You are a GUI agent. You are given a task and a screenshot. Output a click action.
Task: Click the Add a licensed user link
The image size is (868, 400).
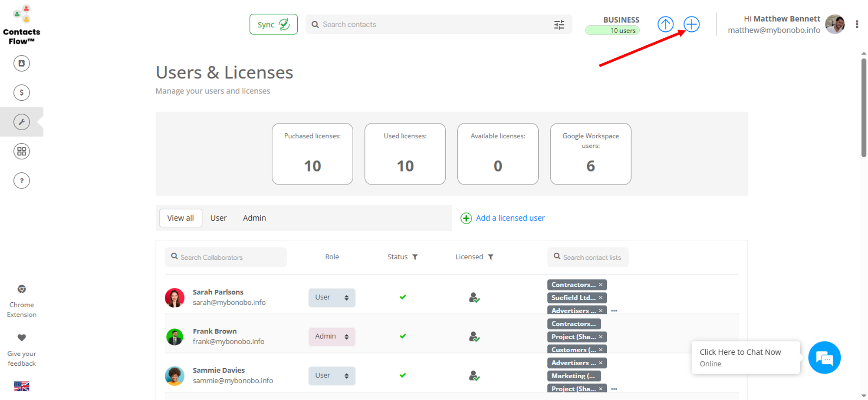click(510, 218)
